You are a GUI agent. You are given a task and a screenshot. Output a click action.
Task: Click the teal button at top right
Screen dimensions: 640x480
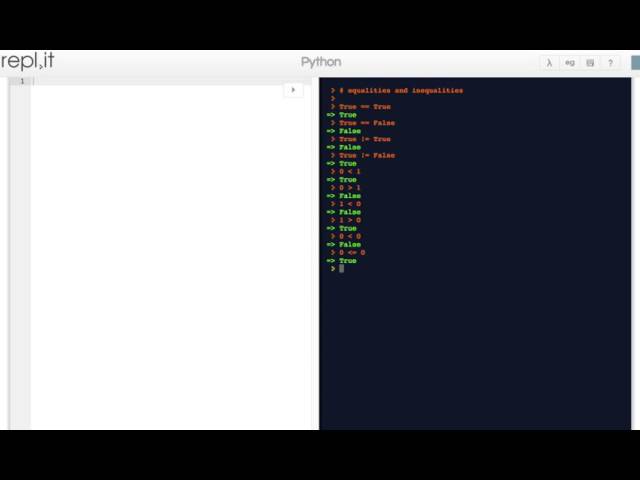click(636, 63)
